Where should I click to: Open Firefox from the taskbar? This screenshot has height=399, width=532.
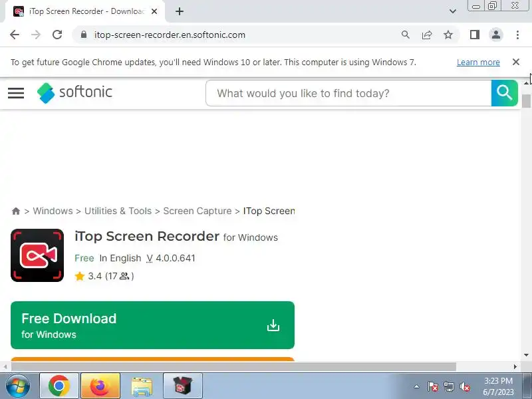100,386
